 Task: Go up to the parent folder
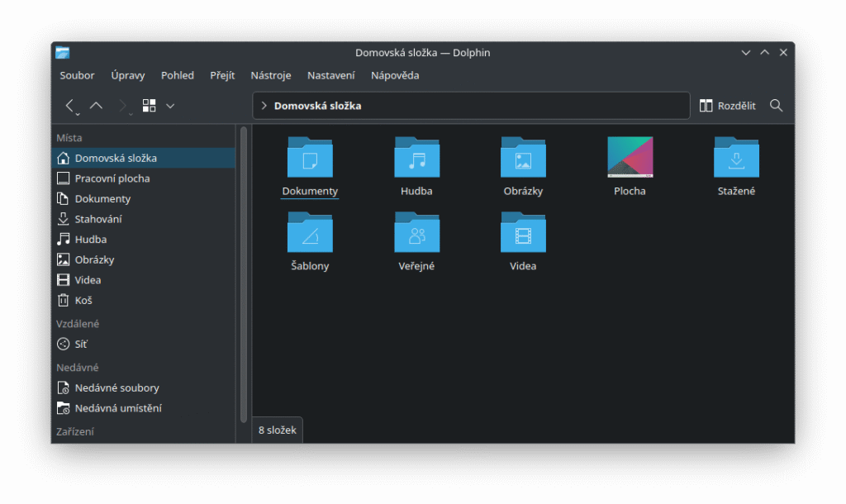[96, 106]
